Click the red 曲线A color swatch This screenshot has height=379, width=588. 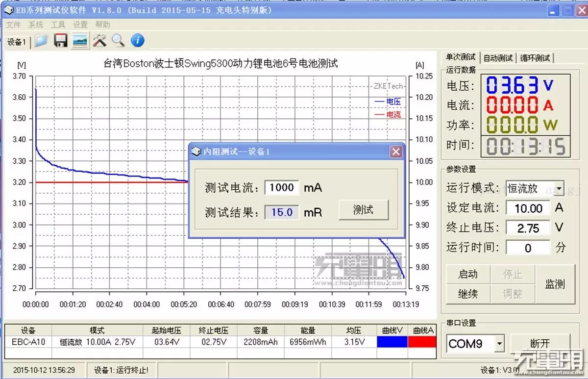(422, 342)
